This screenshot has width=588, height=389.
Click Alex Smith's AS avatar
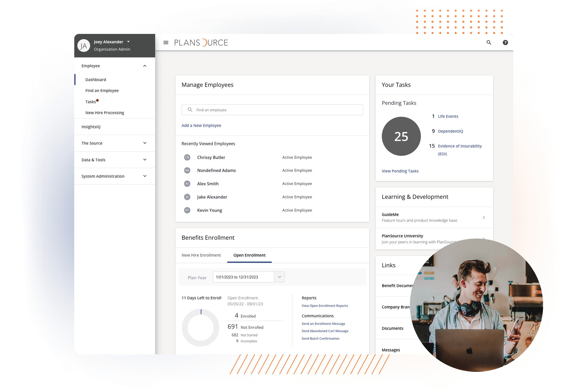coord(187,184)
